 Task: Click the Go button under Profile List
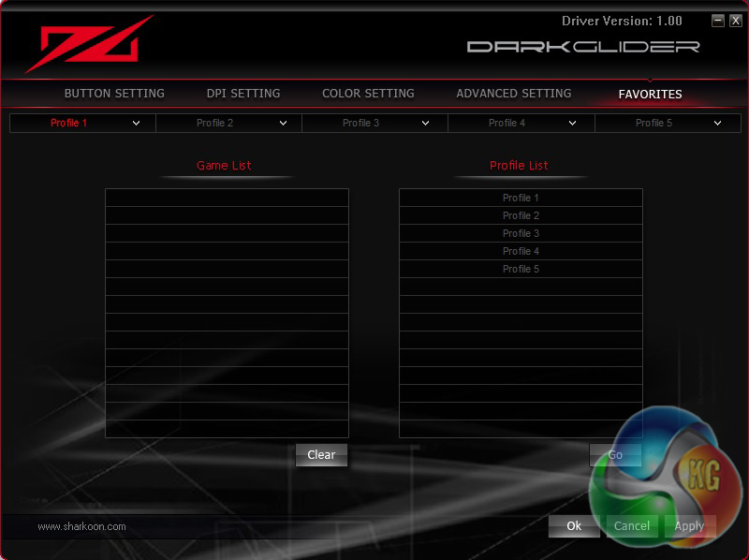point(615,455)
